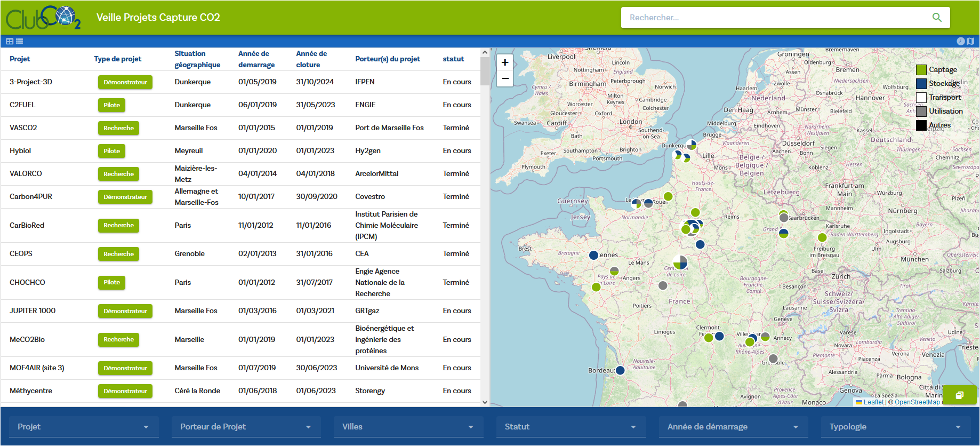Zoom out on the map
The image size is (980, 446).
pos(505,78)
